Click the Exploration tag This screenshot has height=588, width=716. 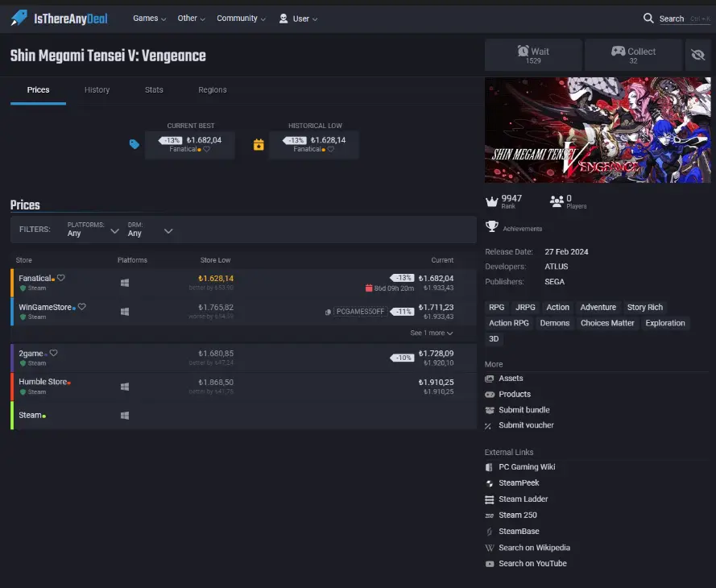[x=665, y=323]
